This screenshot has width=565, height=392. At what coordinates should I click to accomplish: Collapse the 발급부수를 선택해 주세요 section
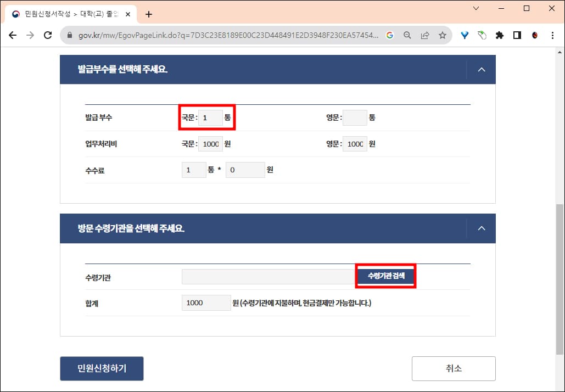(x=482, y=69)
